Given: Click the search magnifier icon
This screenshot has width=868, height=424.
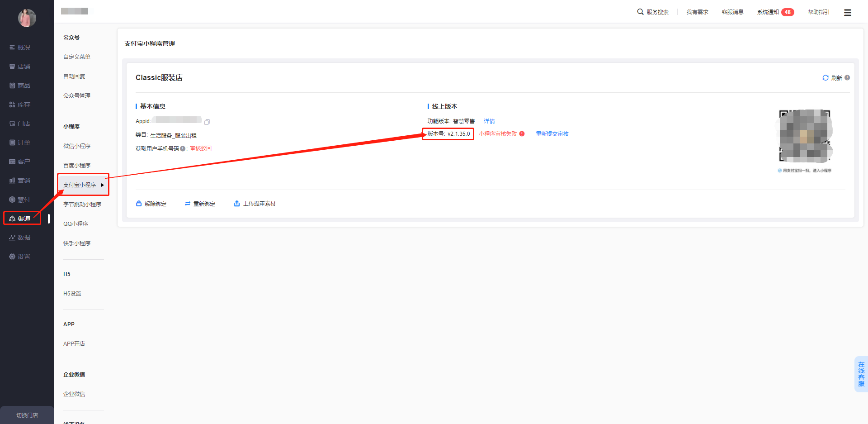Looking at the screenshot, I should pos(640,12).
